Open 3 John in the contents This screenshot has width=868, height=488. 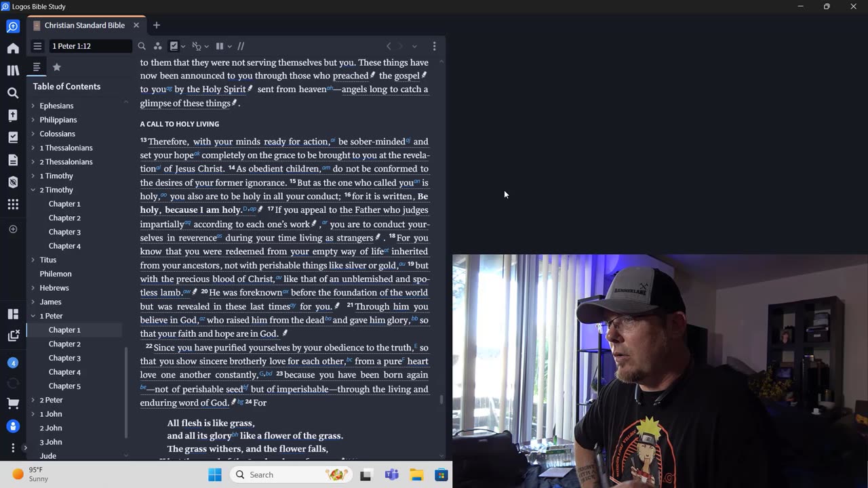(x=51, y=442)
